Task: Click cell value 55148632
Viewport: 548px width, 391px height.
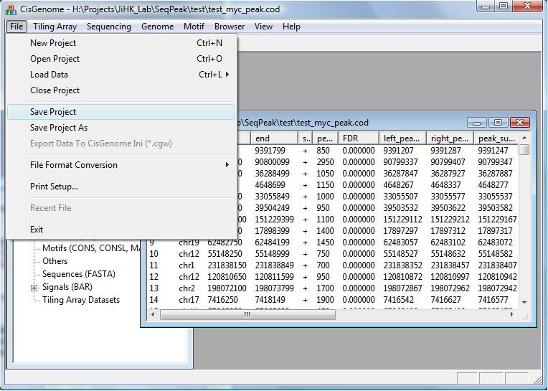Action: (448, 254)
